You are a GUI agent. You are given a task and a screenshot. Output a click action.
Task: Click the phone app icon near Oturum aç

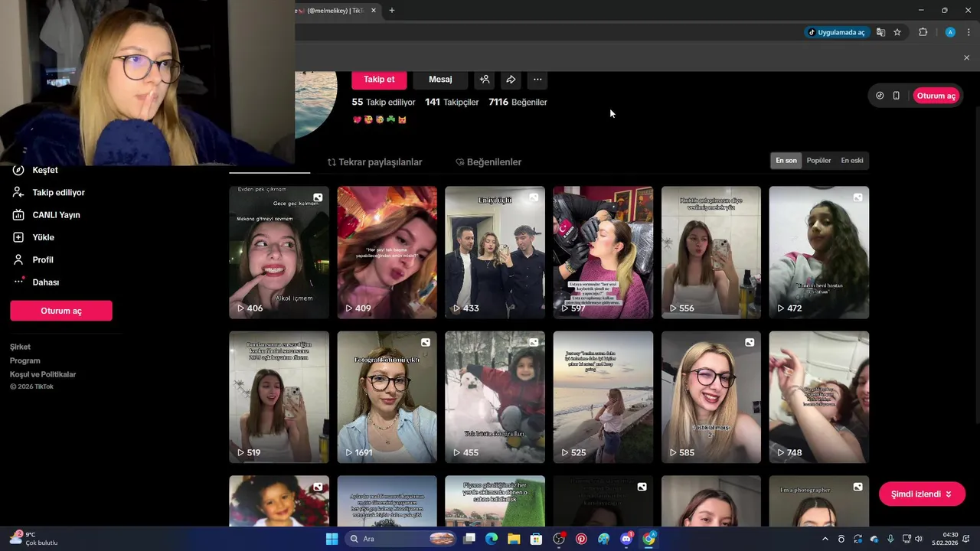(x=896, y=96)
